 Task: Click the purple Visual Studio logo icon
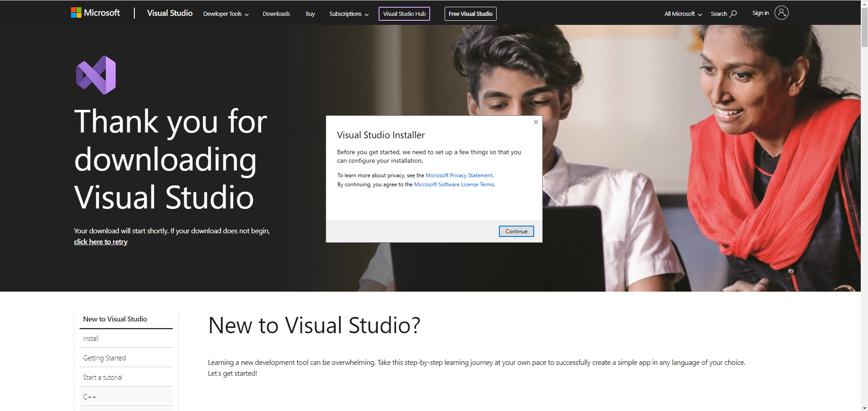pos(96,75)
